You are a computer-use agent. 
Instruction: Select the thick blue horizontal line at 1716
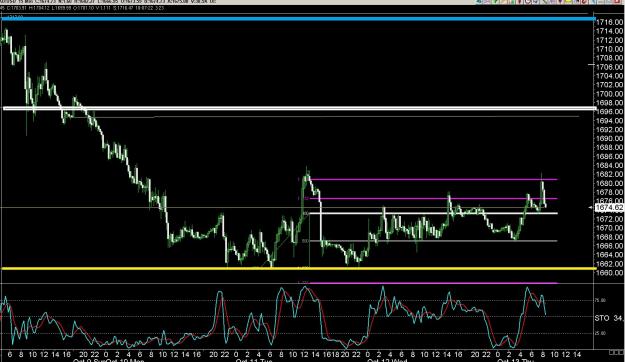coord(298,18)
